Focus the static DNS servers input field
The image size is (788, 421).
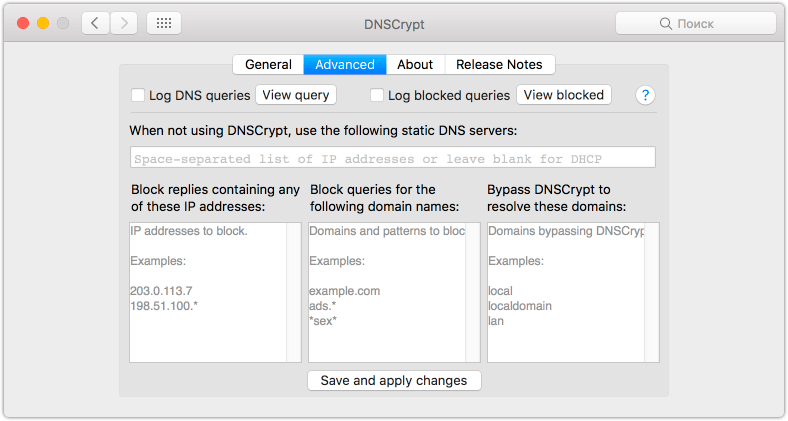(392, 157)
